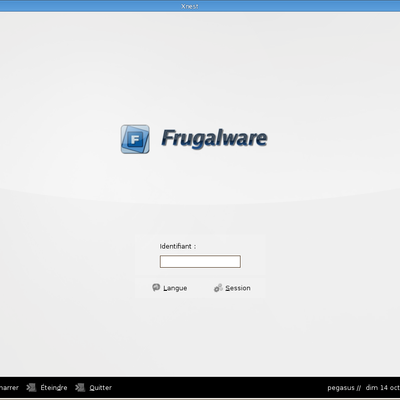Choose Éteindre to shut down
Image resolution: width=400 pixels, height=400 pixels.
click(x=54, y=388)
